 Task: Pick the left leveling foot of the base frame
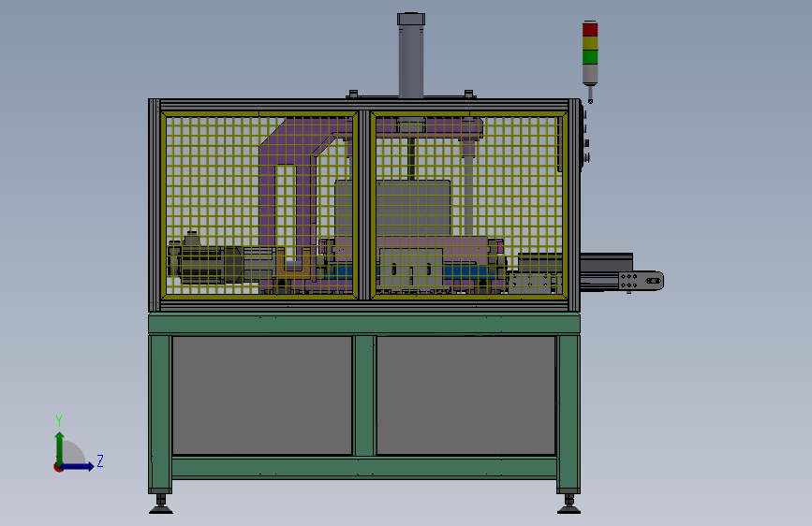click(161, 504)
